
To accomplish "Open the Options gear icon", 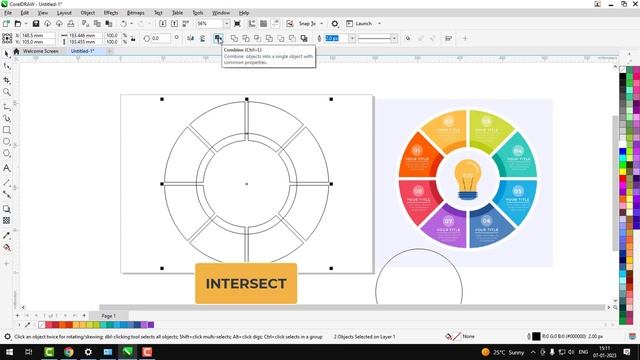I will [x=335, y=24].
